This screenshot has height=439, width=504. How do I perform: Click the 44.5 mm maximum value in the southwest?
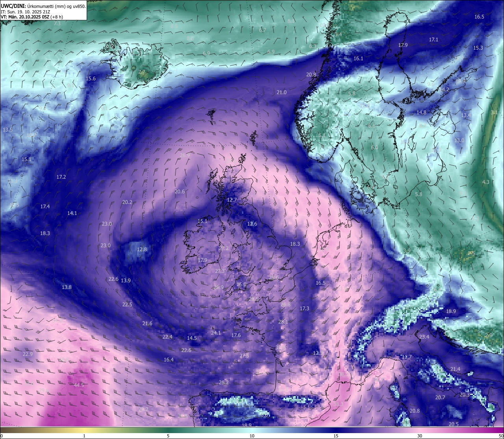(x=79, y=385)
